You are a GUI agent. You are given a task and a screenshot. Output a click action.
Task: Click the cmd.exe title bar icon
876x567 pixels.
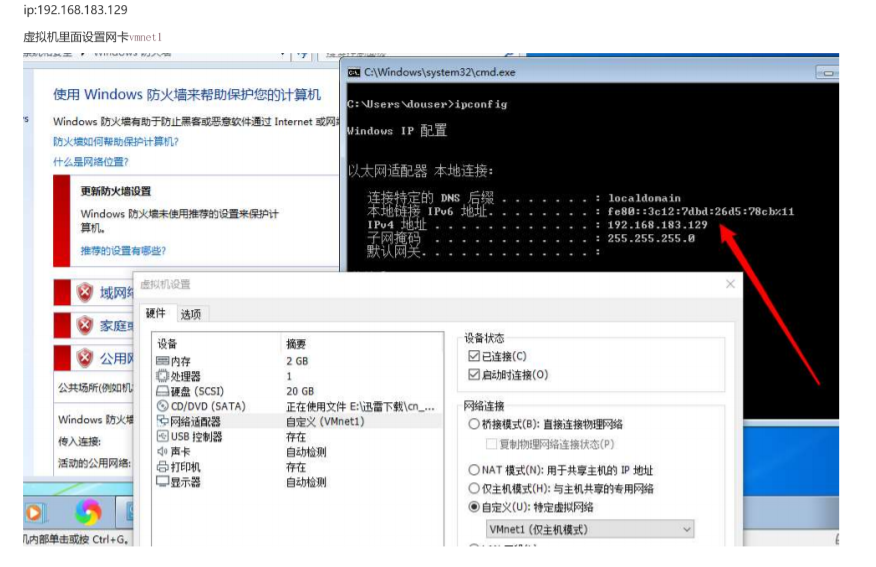(x=354, y=73)
